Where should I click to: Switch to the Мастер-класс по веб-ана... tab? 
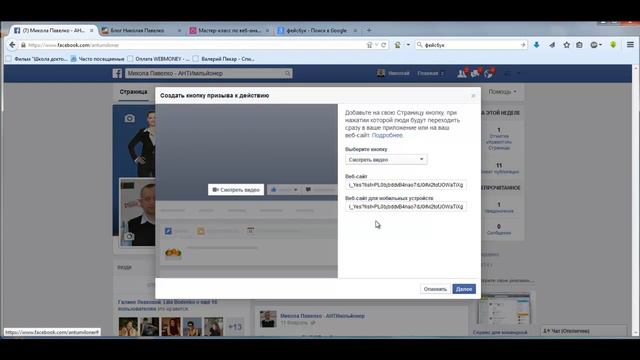click(x=229, y=30)
